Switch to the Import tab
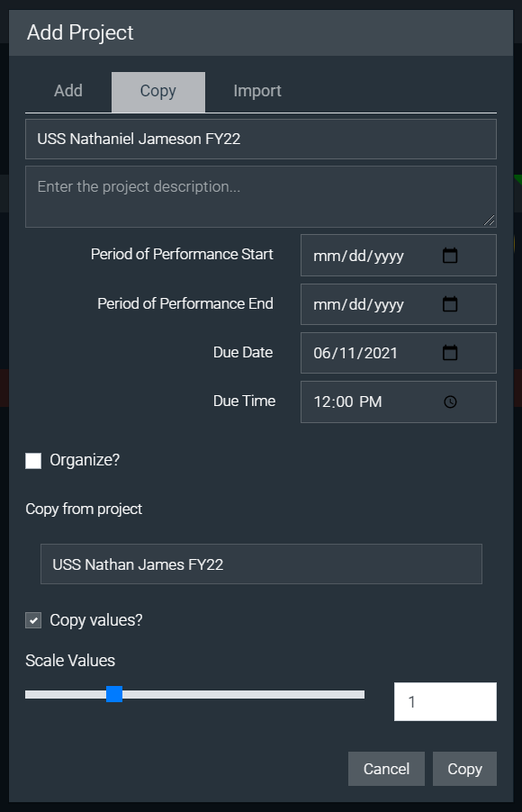Viewport: 522px width, 812px height. [257, 91]
